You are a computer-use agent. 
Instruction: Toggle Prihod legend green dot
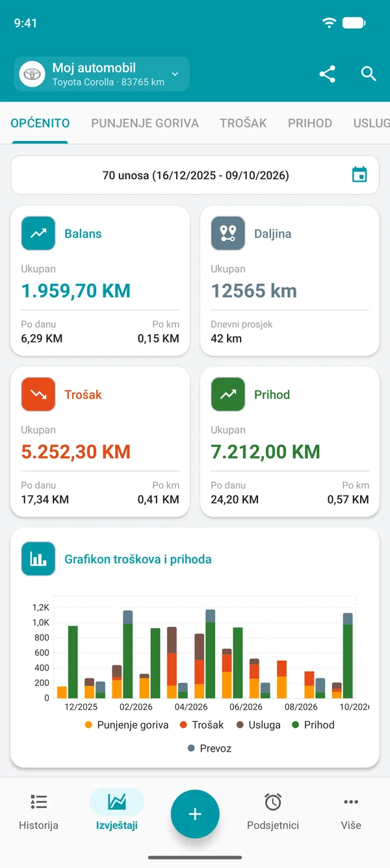pyautogui.click(x=295, y=725)
